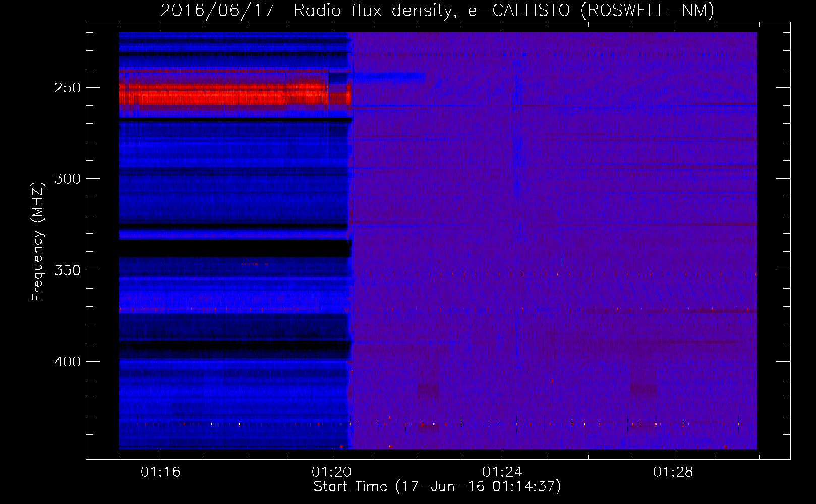Select the 400 frequency axis label

pyautogui.click(x=68, y=362)
